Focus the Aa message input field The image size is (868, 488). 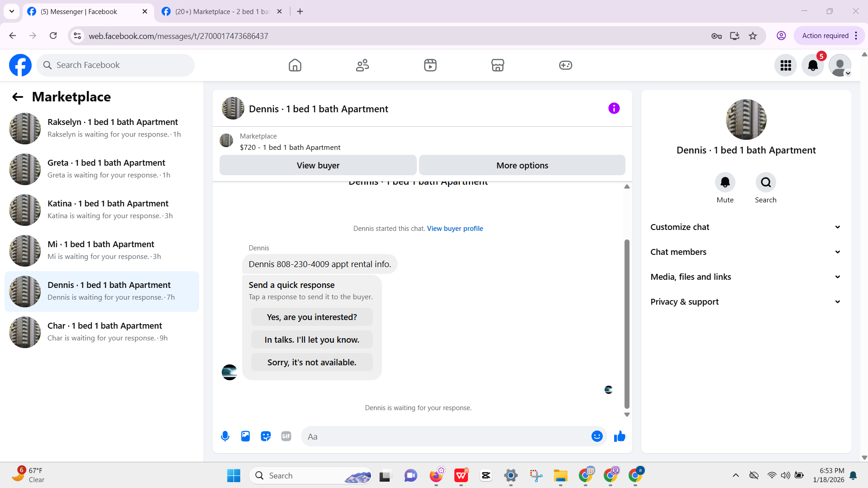446,436
